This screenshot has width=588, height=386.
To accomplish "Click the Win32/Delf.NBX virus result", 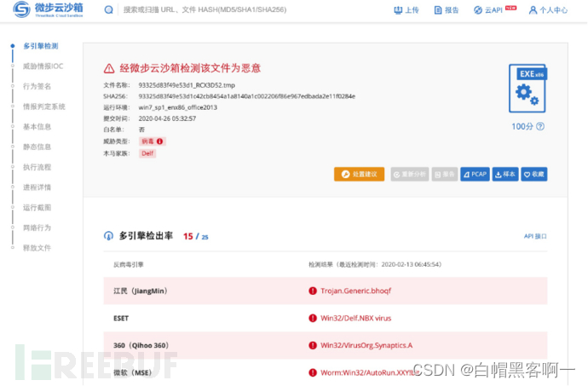I will click(x=356, y=318).
